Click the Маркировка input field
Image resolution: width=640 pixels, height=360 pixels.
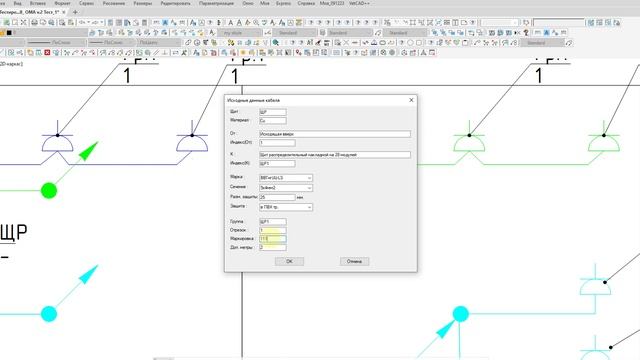pyautogui.click(x=273, y=239)
